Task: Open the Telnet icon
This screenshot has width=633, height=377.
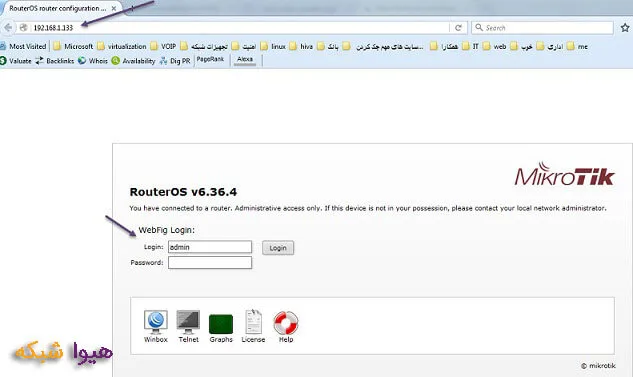Action: click(x=189, y=326)
